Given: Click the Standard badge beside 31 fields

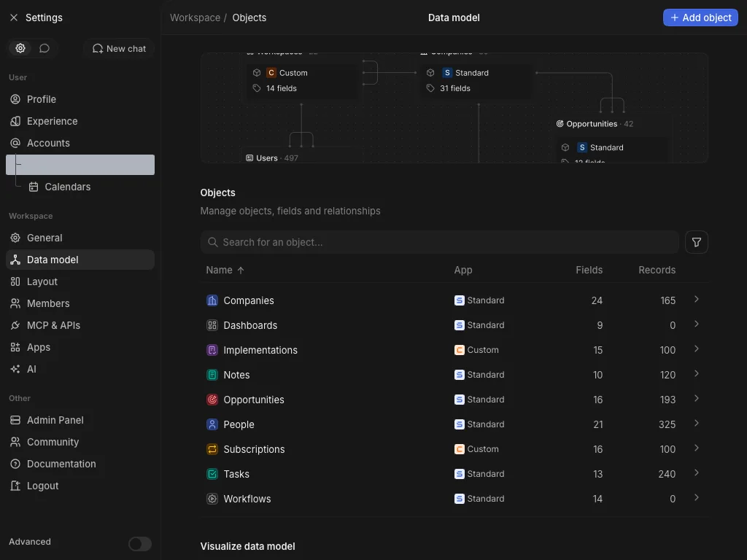Looking at the screenshot, I should [465, 73].
